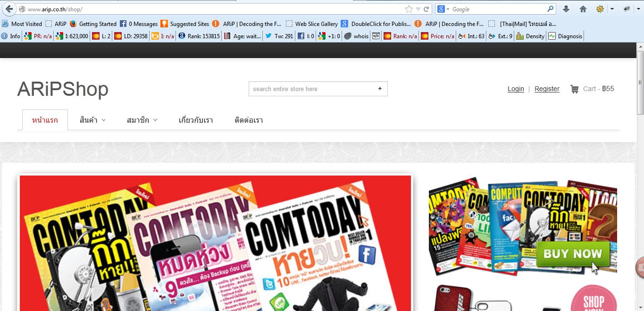
Task: Open the [Thai|Mail] bookmark
Action: point(522,24)
